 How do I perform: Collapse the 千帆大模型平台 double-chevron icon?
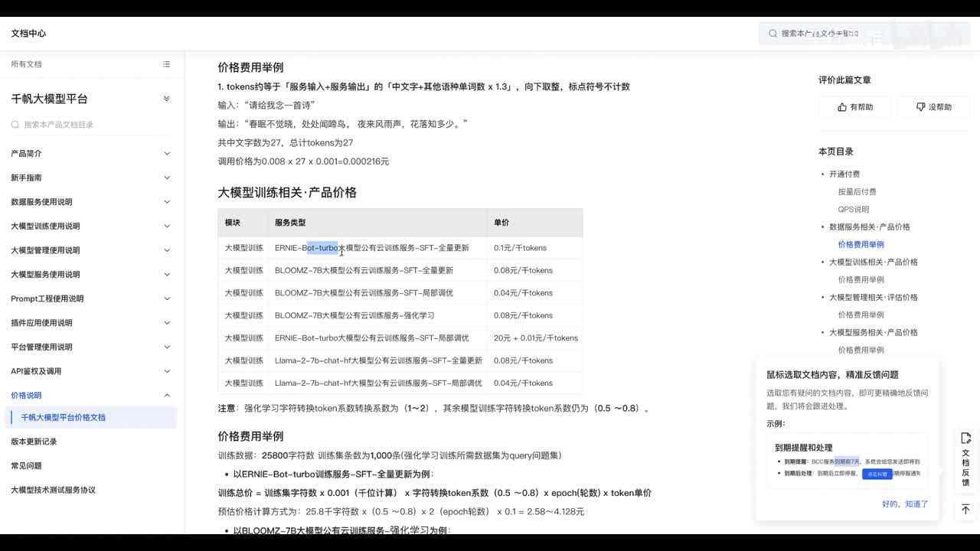(x=166, y=99)
